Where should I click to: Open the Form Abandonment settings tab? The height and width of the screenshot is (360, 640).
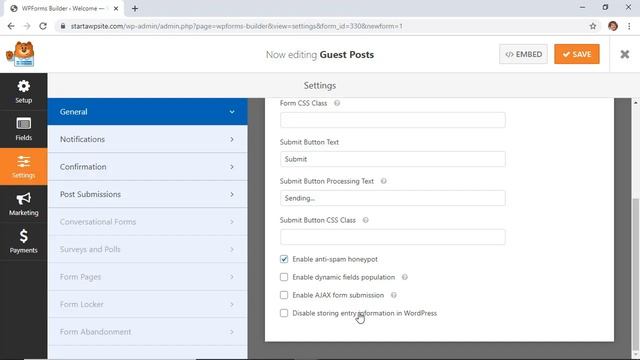(x=147, y=332)
